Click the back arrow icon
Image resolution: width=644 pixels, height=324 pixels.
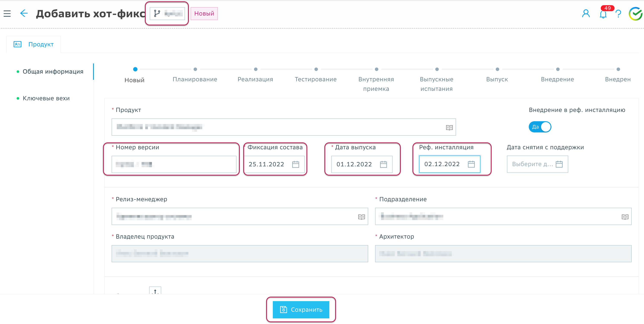click(24, 13)
